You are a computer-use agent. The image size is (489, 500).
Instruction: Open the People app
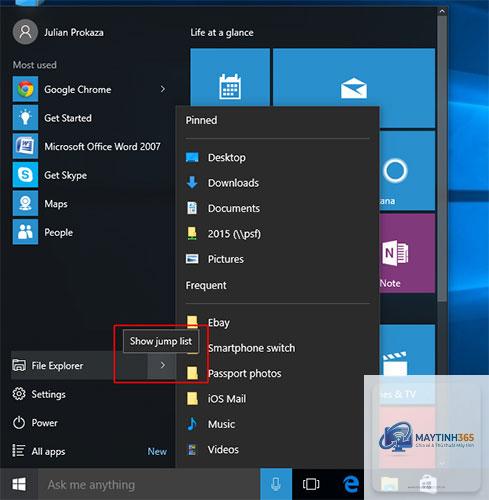coord(89,232)
